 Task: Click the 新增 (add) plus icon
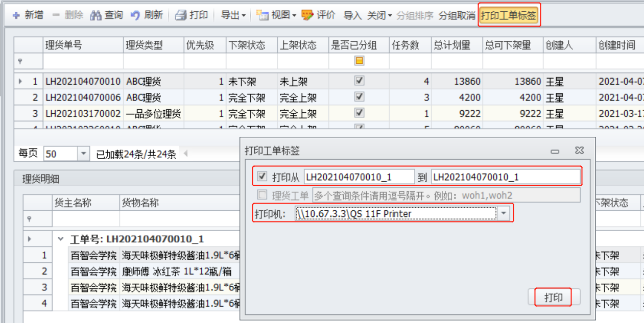(x=16, y=15)
